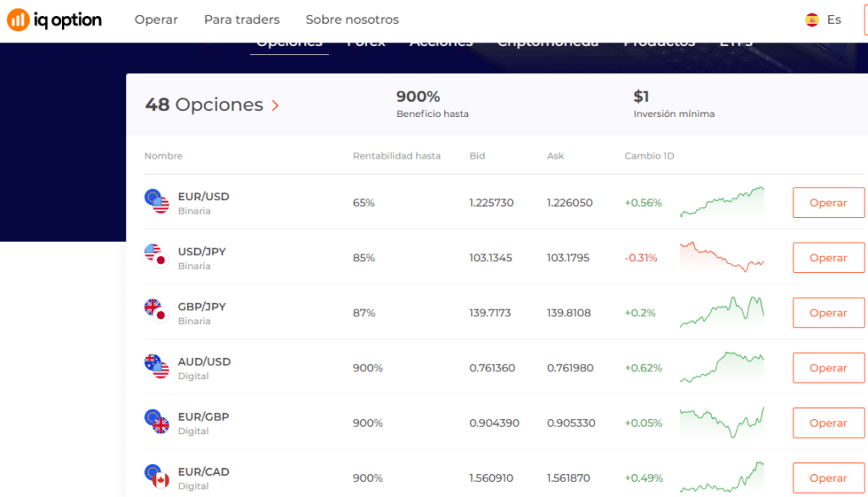Click Operar button for EUR/USD
868x497 pixels.
click(x=828, y=203)
